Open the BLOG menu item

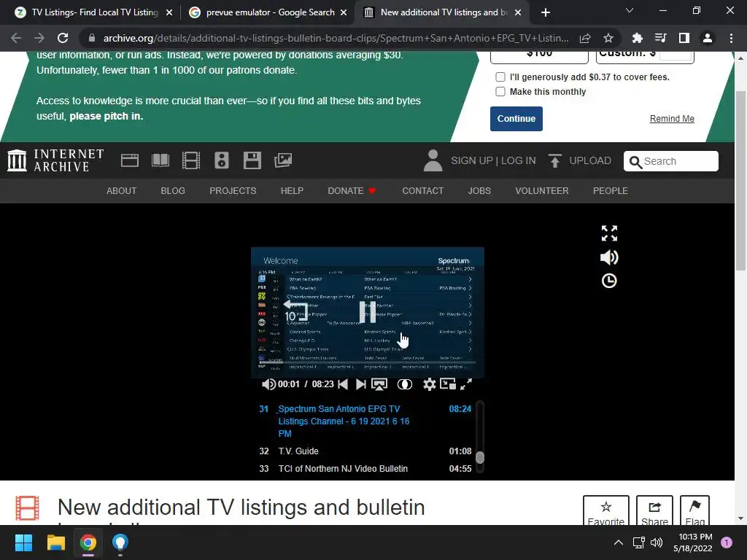[x=173, y=190]
